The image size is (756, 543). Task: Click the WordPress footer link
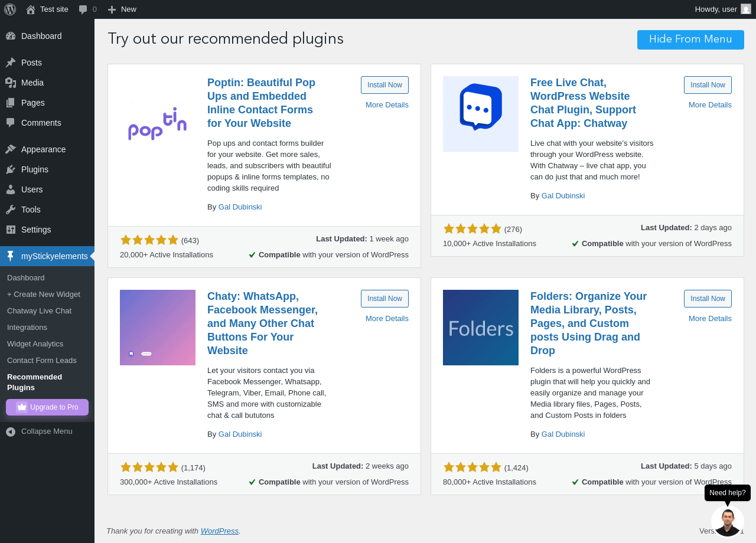pos(220,531)
